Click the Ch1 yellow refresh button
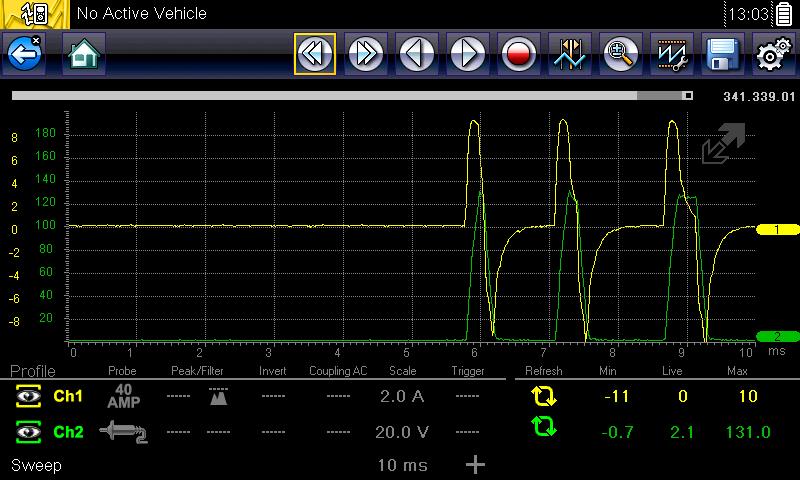 (x=544, y=397)
